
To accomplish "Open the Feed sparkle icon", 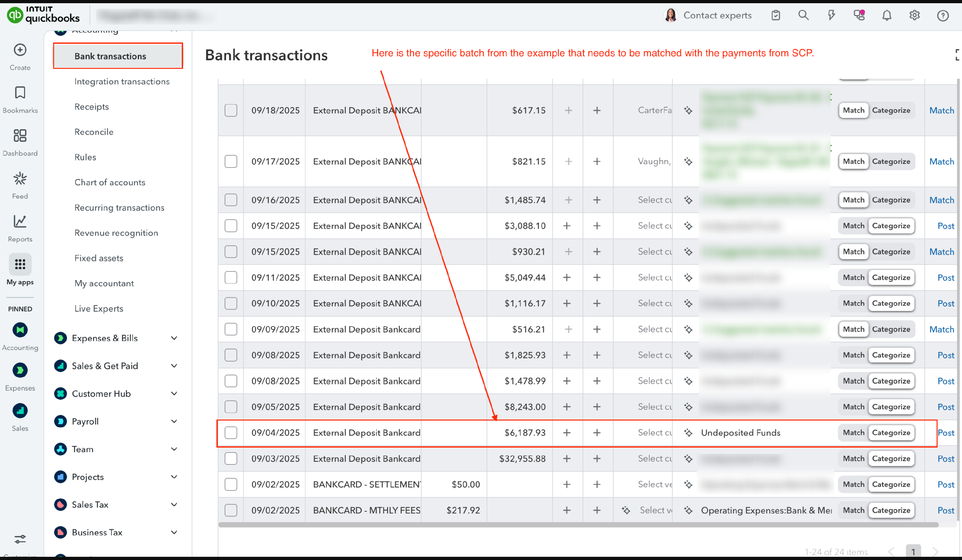I will [20, 179].
